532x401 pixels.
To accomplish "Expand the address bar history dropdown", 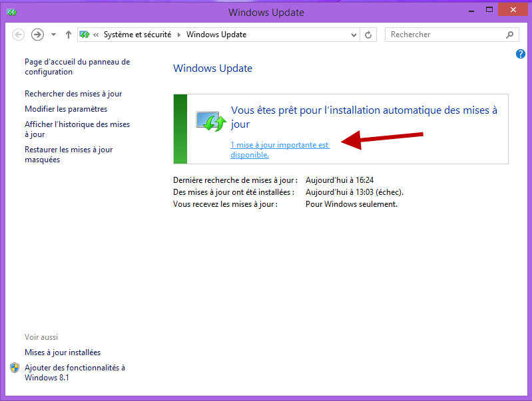I will (354, 35).
